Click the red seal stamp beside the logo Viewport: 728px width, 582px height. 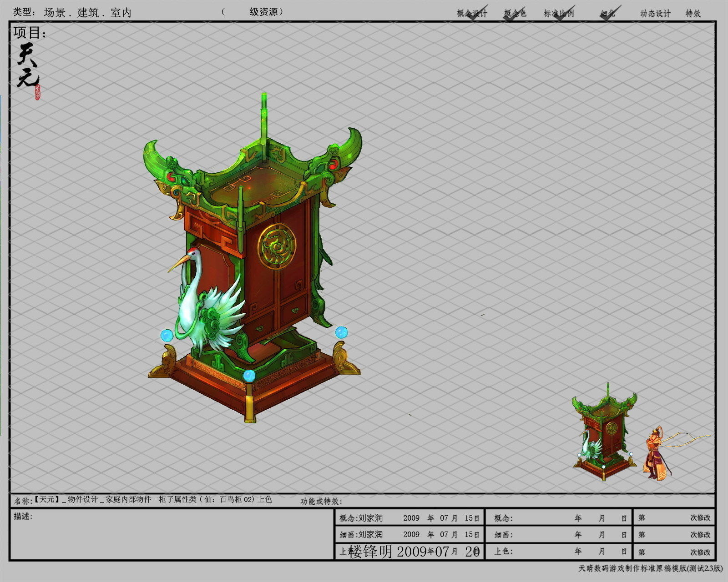(37, 92)
